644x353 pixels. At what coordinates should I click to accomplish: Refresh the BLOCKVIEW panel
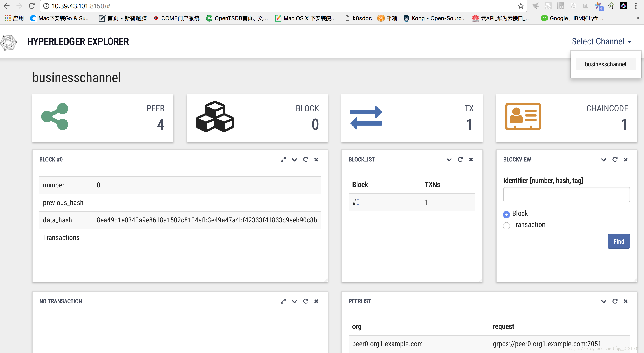615,160
